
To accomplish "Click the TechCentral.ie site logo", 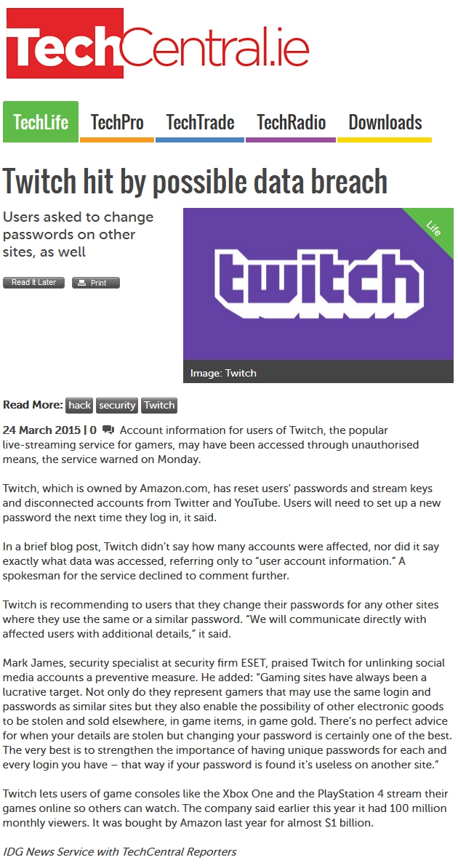I will tap(158, 44).
